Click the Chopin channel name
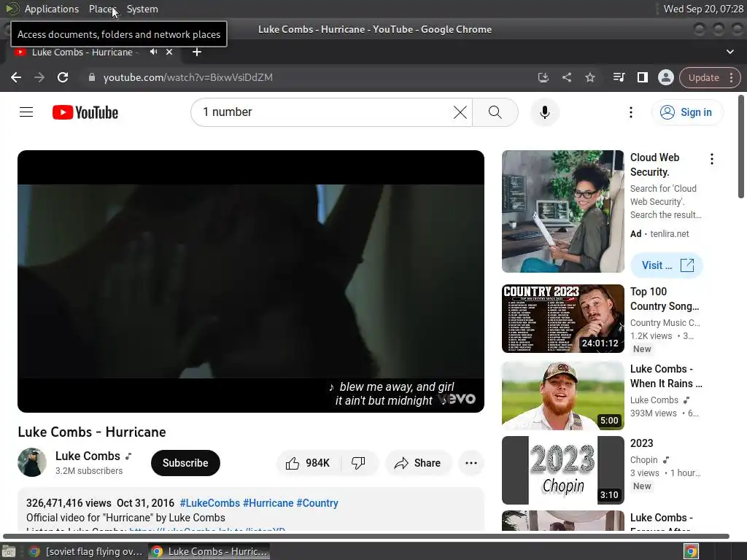 tap(643, 460)
